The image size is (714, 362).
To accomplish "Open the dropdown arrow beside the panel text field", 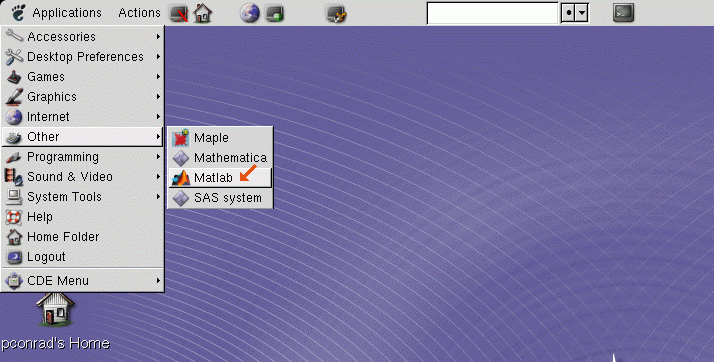I will click(582, 13).
